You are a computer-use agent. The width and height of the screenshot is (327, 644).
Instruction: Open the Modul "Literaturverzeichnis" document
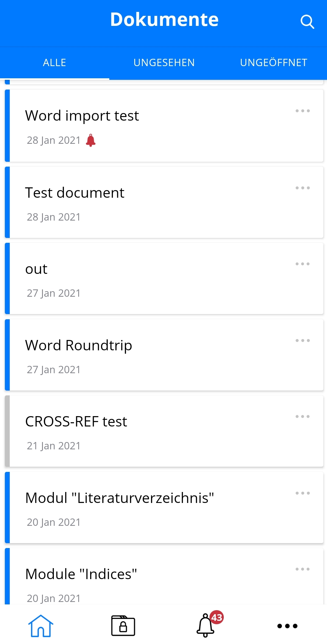point(164,508)
